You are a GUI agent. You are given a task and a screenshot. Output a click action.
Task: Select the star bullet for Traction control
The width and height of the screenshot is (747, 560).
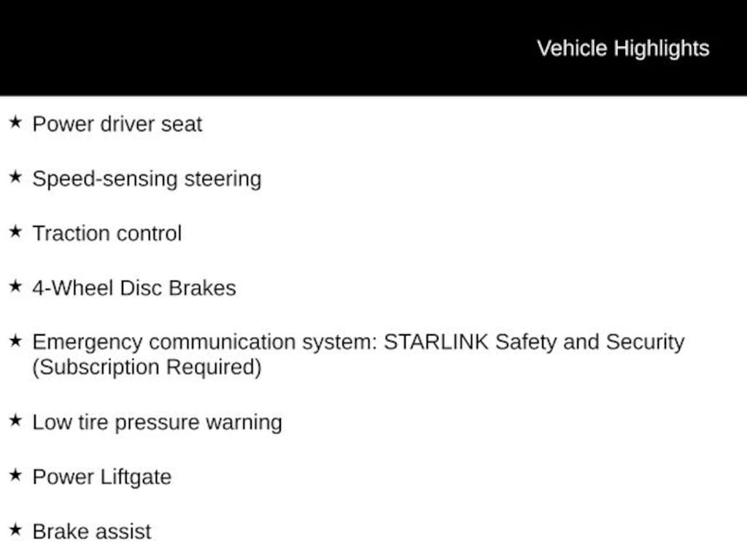pos(15,232)
